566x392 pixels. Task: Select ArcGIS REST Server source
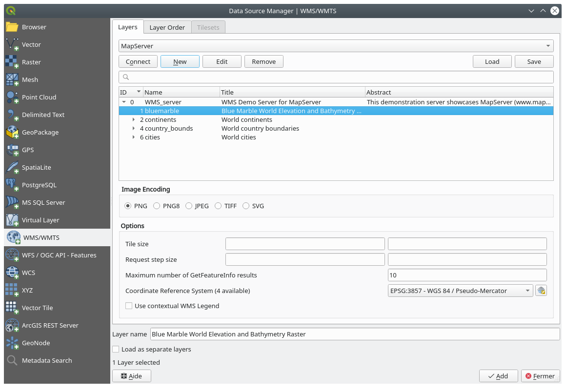click(x=50, y=325)
